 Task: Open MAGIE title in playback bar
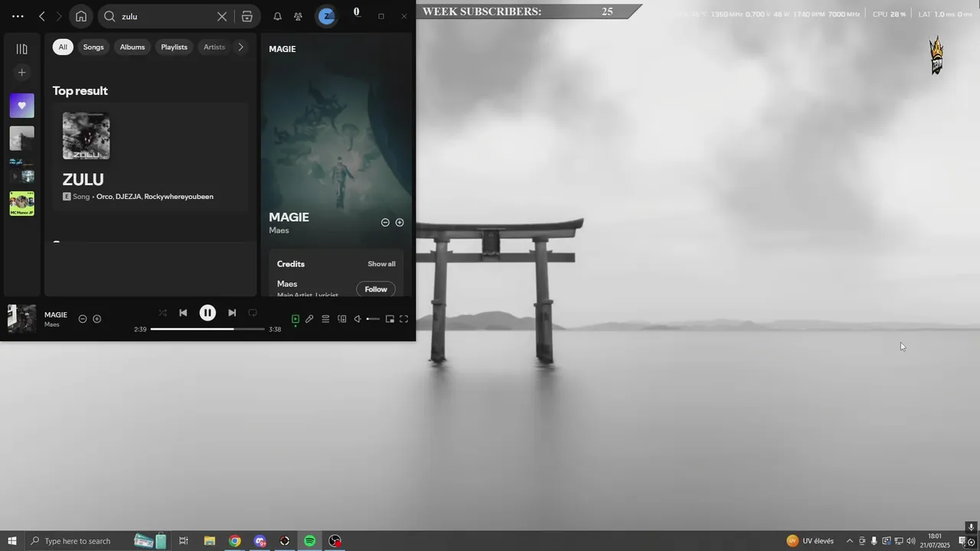click(x=56, y=315)
